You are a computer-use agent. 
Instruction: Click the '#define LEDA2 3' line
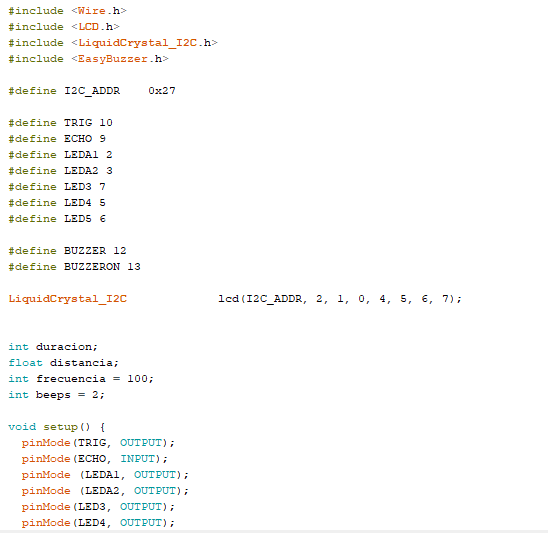coord(60,171)
